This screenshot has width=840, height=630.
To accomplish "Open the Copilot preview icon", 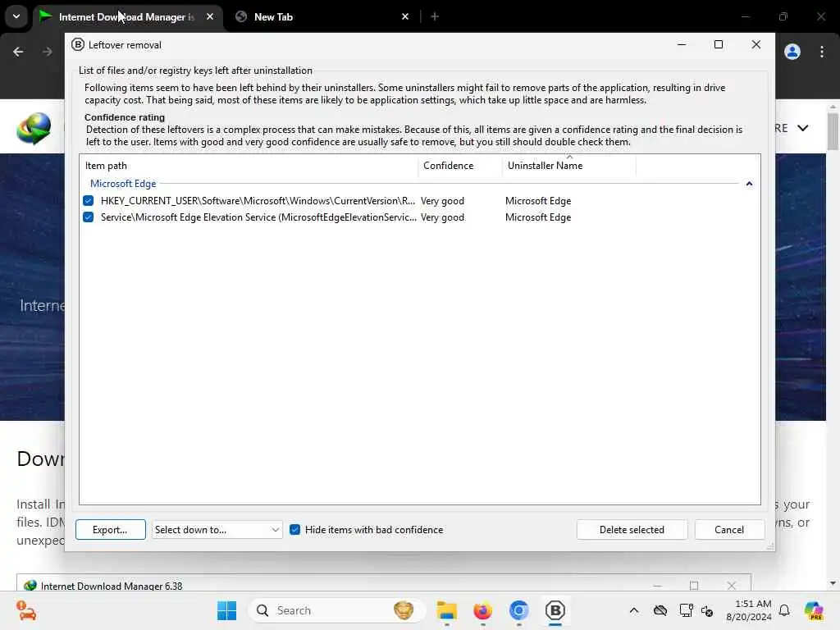I will [x=814, y=610].
